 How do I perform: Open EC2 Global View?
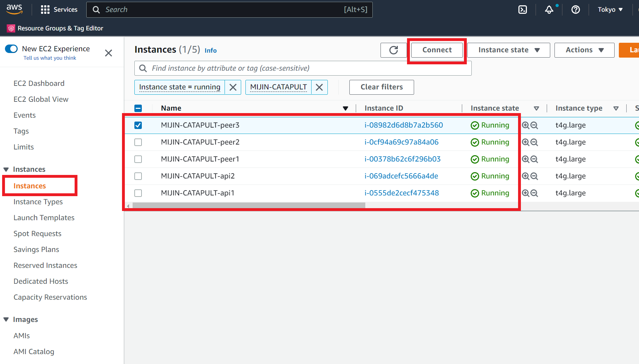41,99
